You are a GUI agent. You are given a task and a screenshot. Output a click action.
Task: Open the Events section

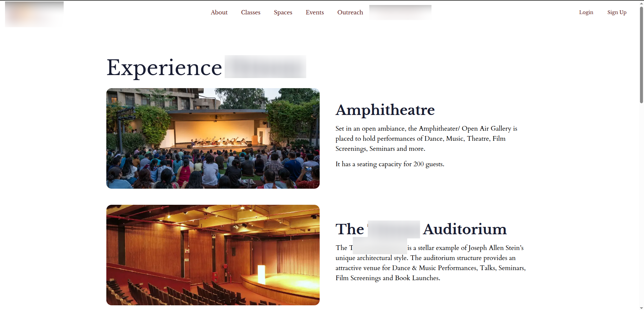[315, 12]
